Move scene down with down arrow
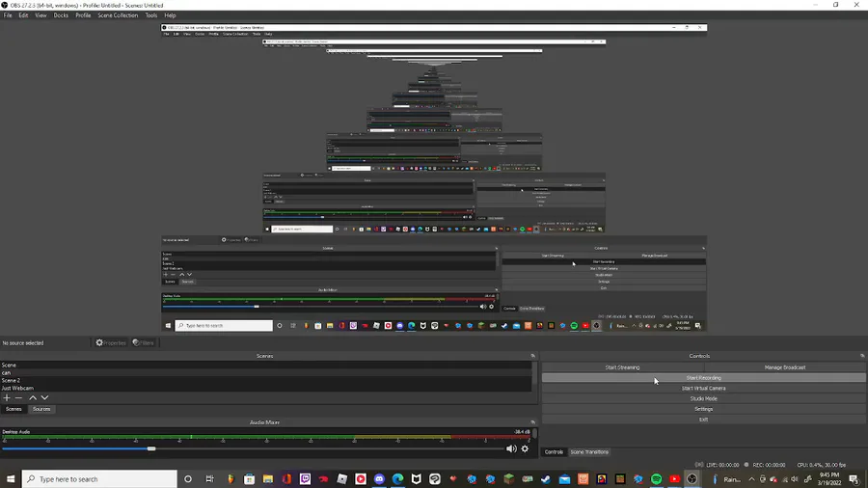 click(x=44, y=397)
